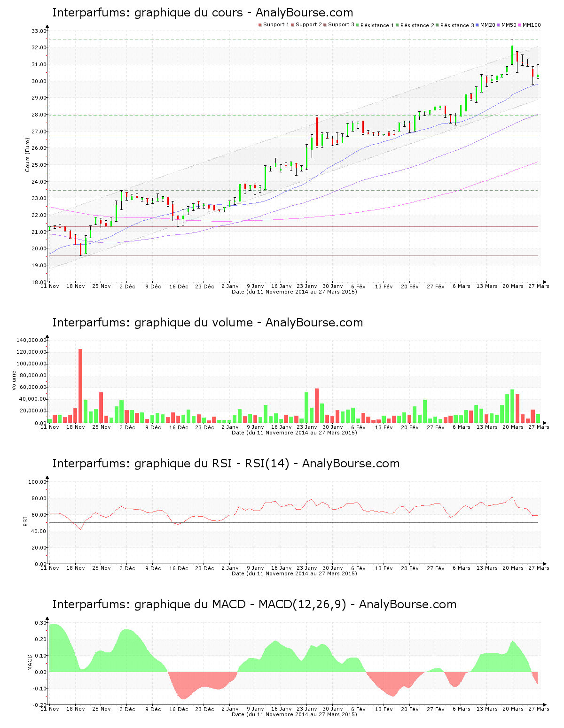
Task: Click the MM20 blue legend swatch
Action: pyautogui.click(x=478, y=25)
